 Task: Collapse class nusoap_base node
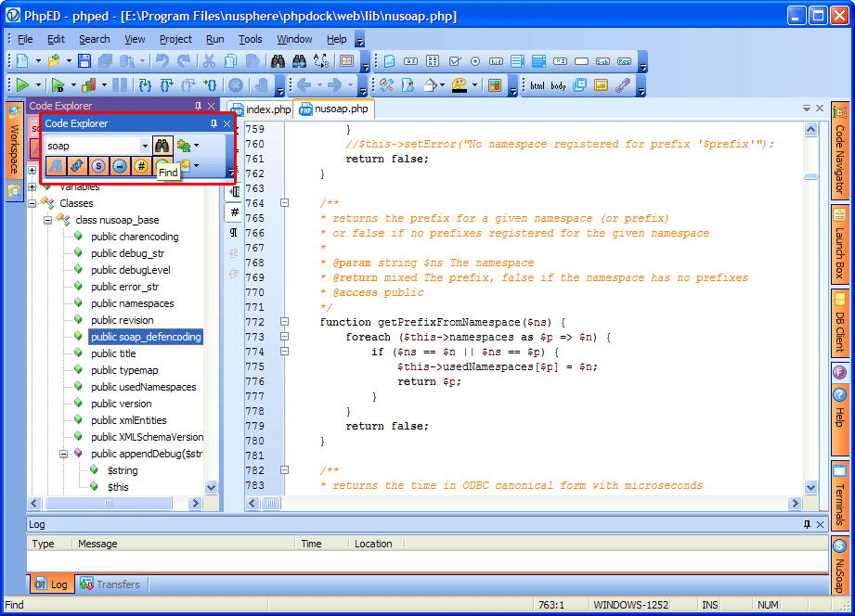(x=48, y=220)
